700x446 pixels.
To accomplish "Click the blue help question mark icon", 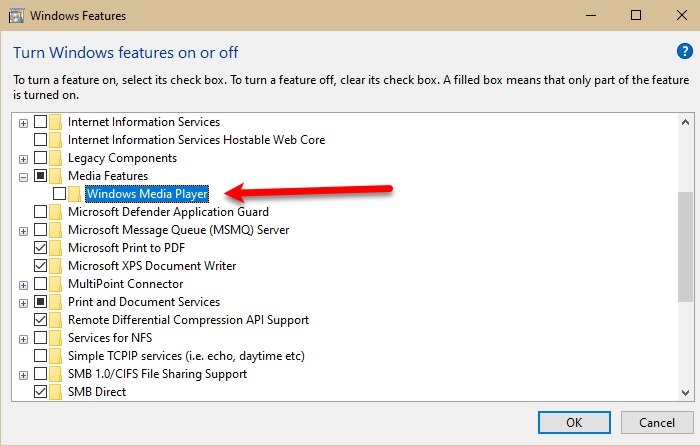I will point(684,51).
